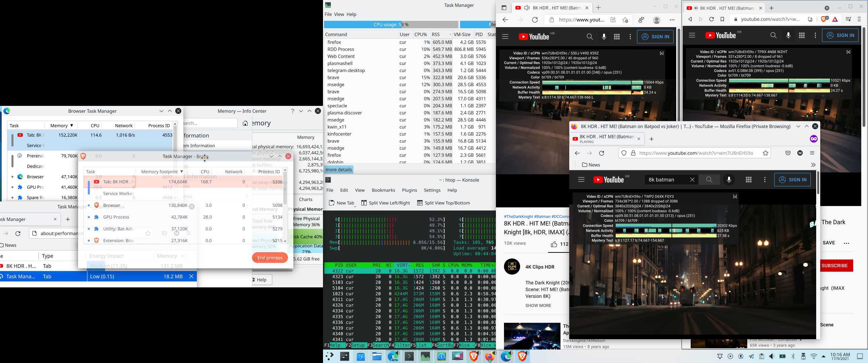The height and width of the screenshot is (363, 868).
Task: Expand hidden system tray icons arrow
Action: tap(824, 356)
